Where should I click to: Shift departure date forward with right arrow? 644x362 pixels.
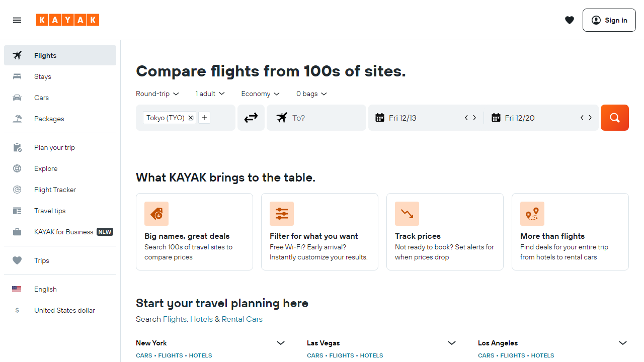point(474,117)
